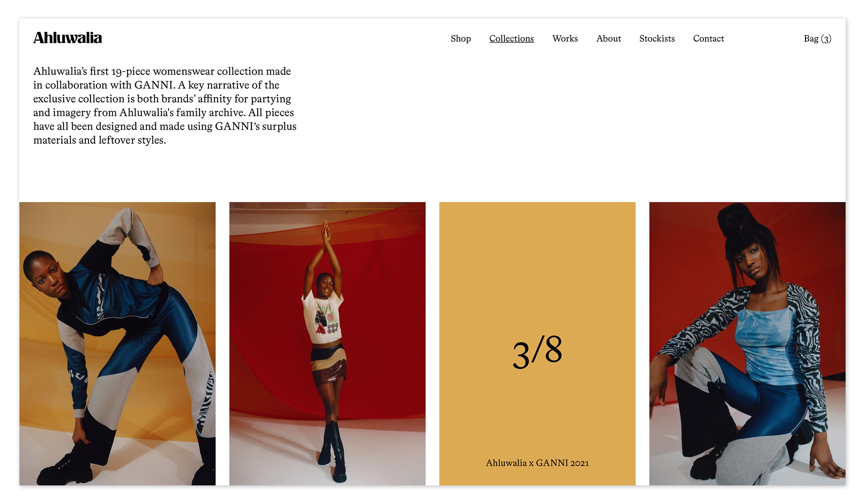Navigate to the Contact page
The height and width of the screenshot is (504, 865).
click(708, 38)
